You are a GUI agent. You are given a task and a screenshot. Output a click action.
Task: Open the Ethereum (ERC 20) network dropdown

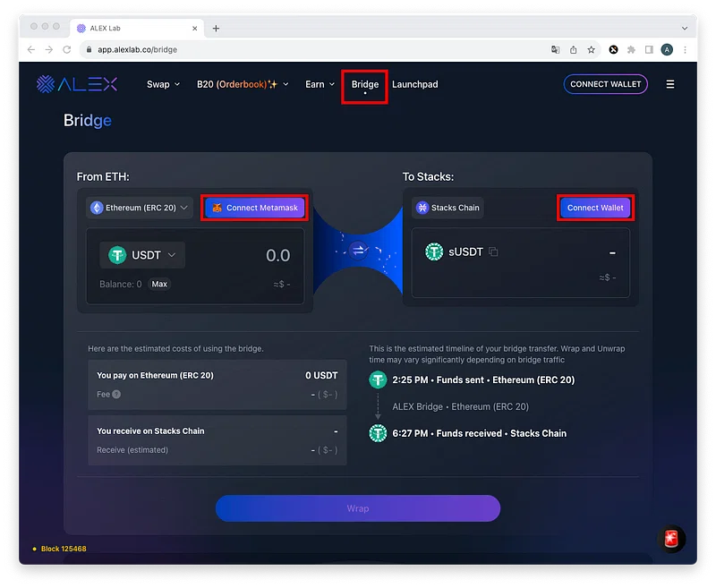coord(140,208)
